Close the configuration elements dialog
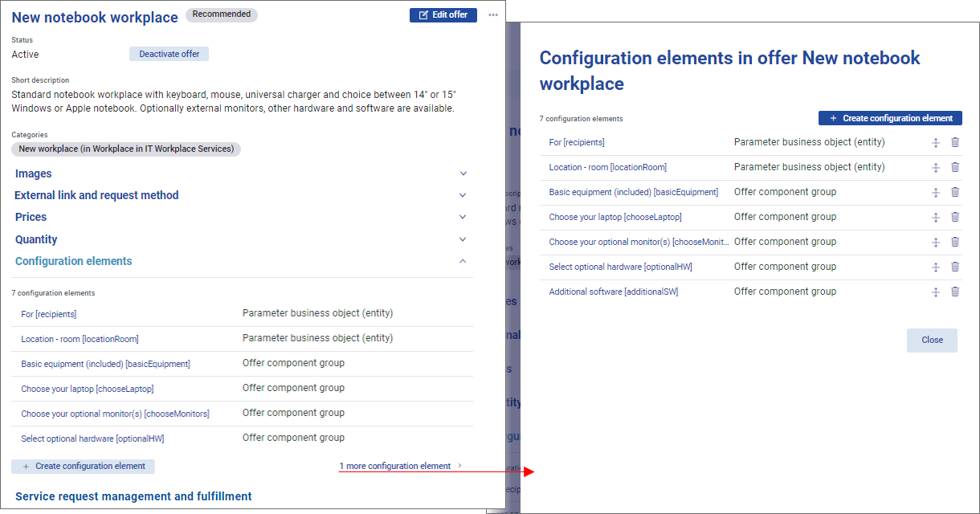This screenshot has height=514, width=980. [932, 340]
